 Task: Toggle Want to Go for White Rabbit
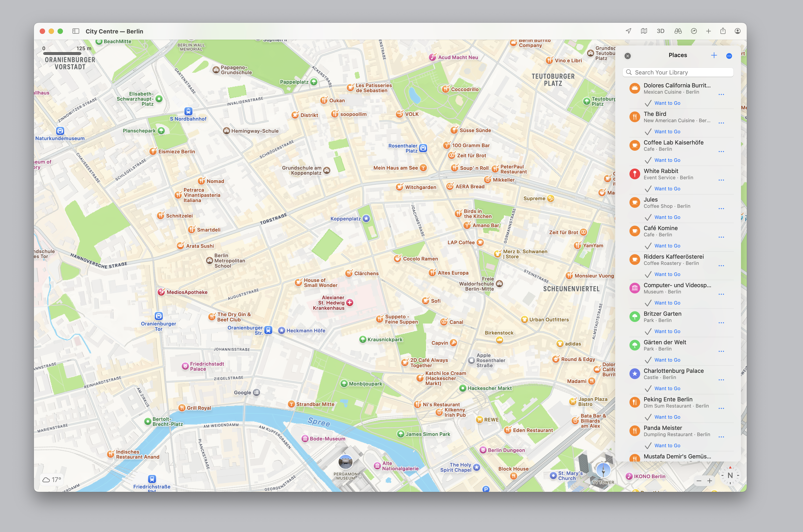click(x=663, y=189)
